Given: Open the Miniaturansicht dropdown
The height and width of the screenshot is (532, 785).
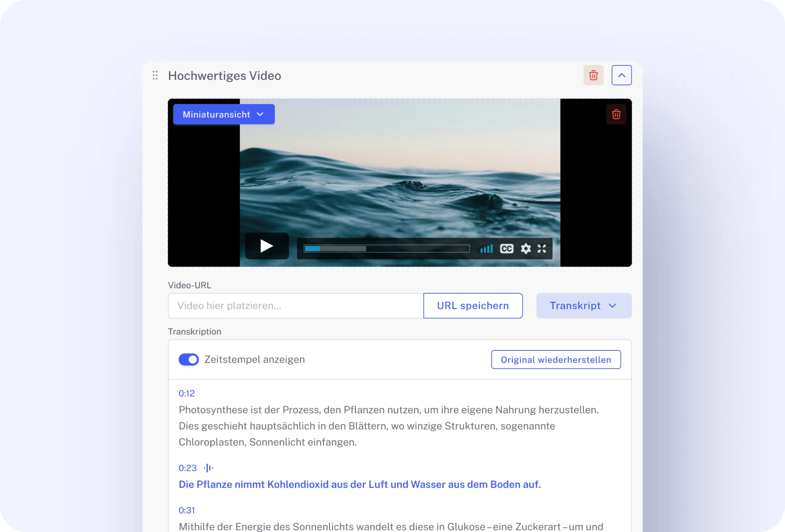Looking at the screenshot, I should (224, 114).
